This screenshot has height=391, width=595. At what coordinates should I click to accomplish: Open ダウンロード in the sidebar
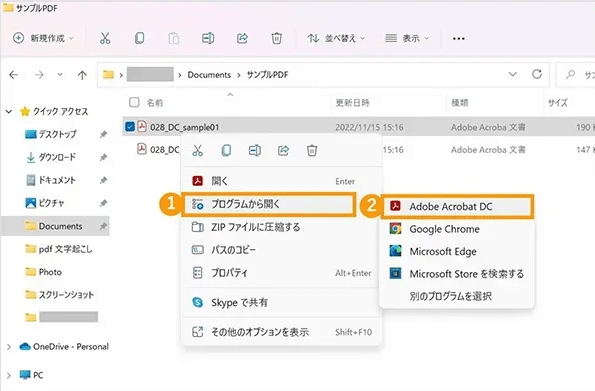(57, 157)
